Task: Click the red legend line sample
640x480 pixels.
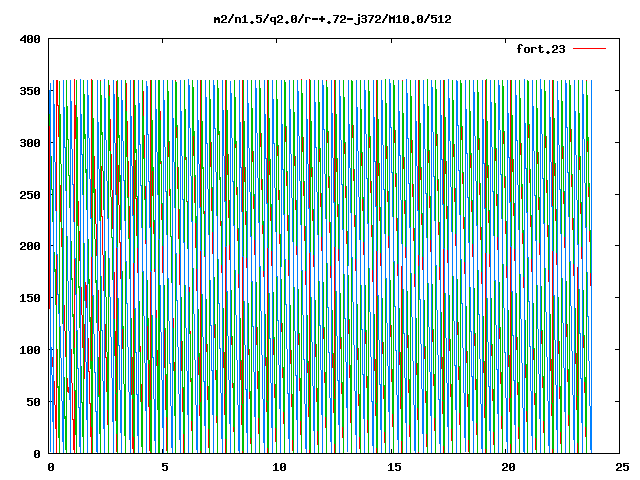Action: pyautogui.click(x=589, y=49)
